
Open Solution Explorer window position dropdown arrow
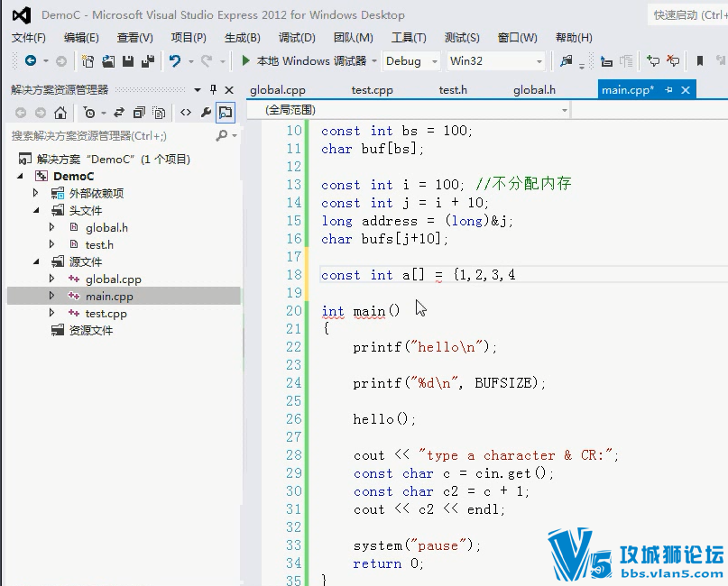pyautogui.click(x=198, y=89)
